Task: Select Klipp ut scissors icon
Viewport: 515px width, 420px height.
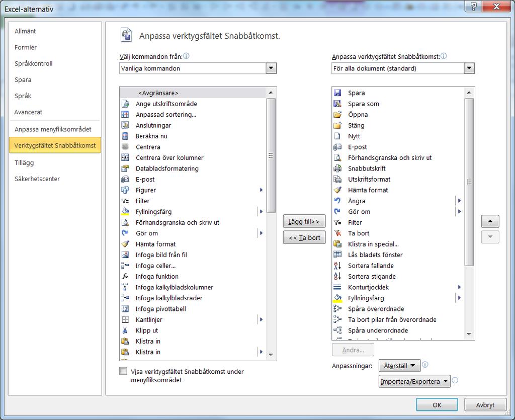Action: [125, 330]
